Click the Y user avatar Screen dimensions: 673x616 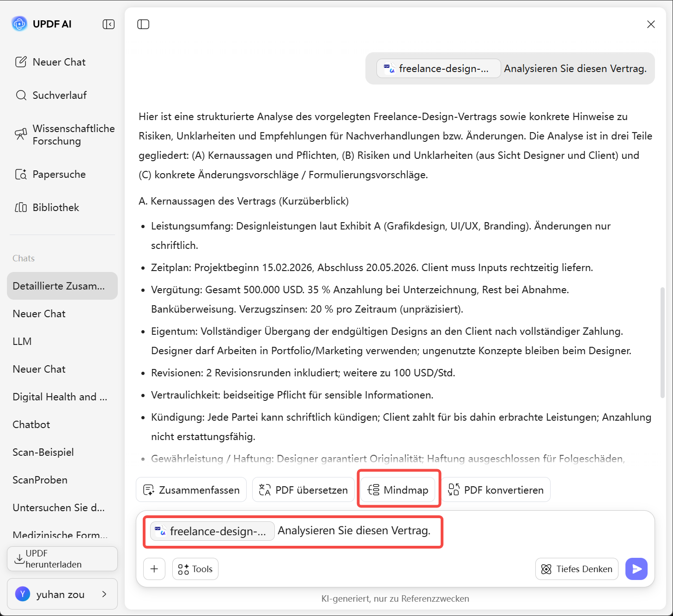(x=23, y=594)
